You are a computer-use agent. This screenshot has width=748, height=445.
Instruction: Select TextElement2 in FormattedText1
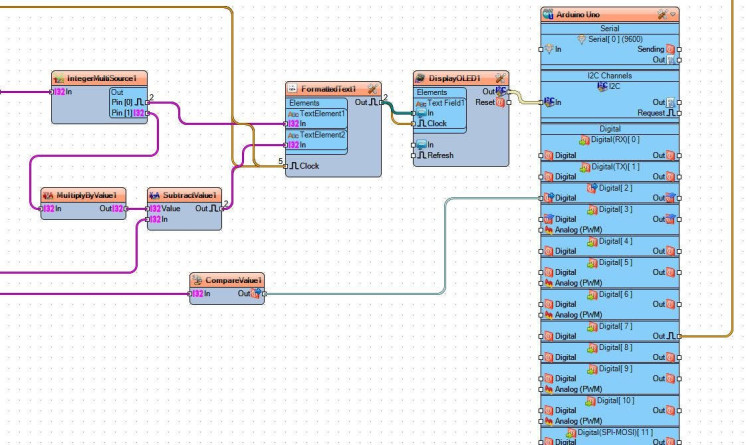point(317,135)
